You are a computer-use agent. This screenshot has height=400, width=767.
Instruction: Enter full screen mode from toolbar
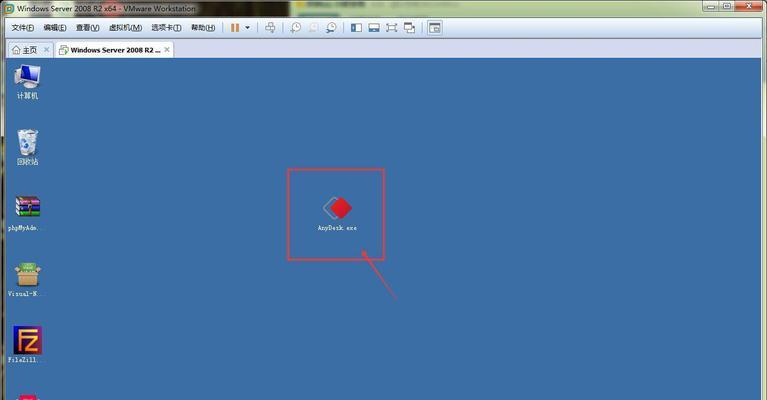click(x=391, y=28)
